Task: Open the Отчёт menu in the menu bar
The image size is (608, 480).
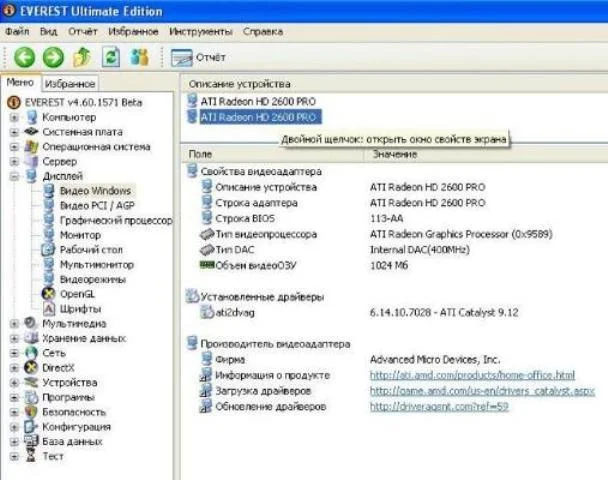Action: point(83,31)
